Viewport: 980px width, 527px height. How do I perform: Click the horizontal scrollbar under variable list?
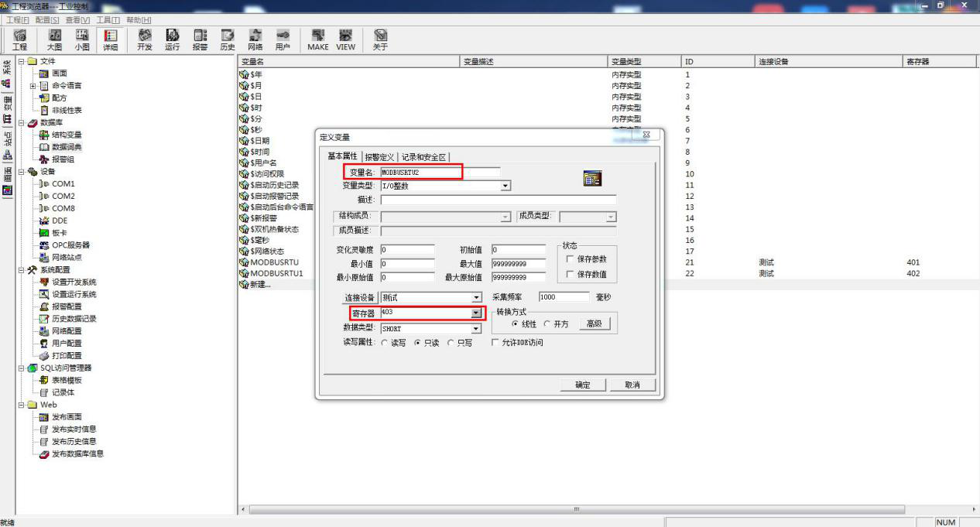pyautogui.click(x=574, y=509)
